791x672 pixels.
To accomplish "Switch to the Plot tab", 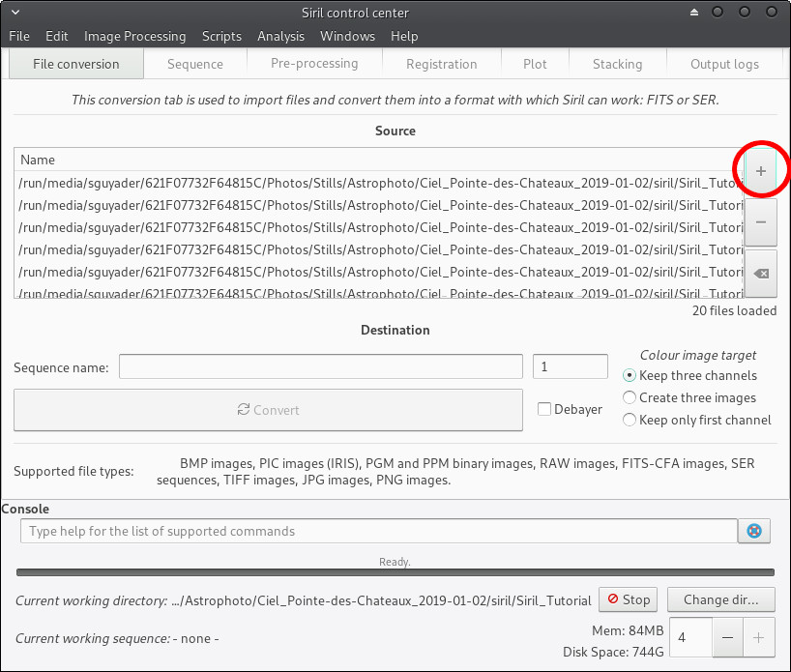I will point(535,64).
